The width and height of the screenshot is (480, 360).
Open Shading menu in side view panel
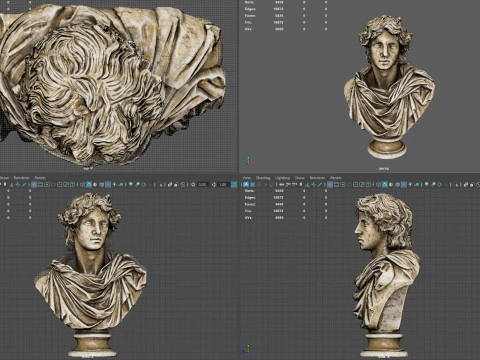[x=263, y=178]
